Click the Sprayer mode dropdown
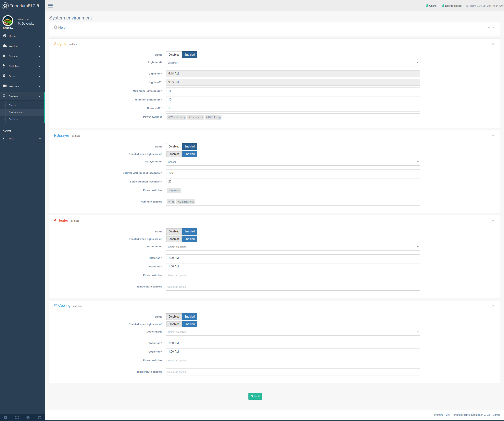The width and height of the screenshot is (504, 421). tap(293, 162)
